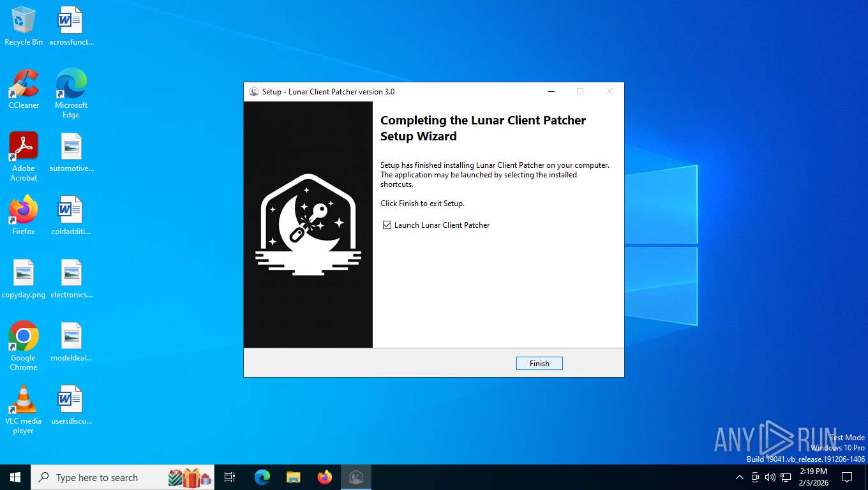Open the Windows Start menu
Image resolution: width=868 pixels, height=490 pixels.
point(15,477)
